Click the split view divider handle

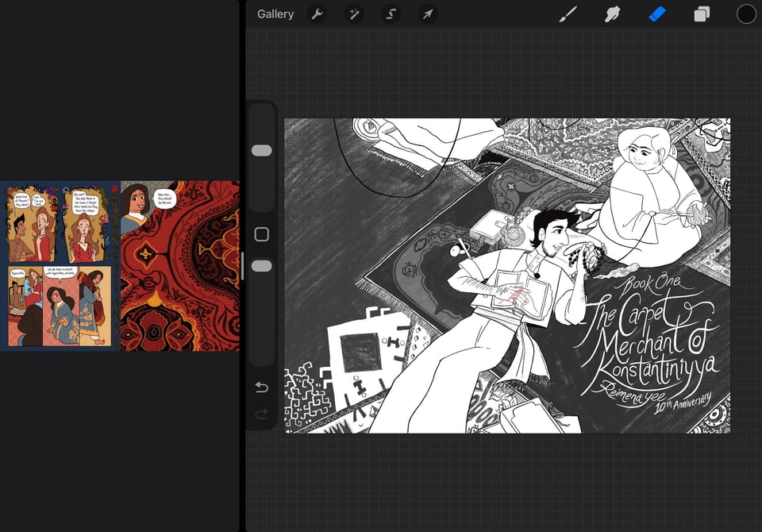[243, 266]
